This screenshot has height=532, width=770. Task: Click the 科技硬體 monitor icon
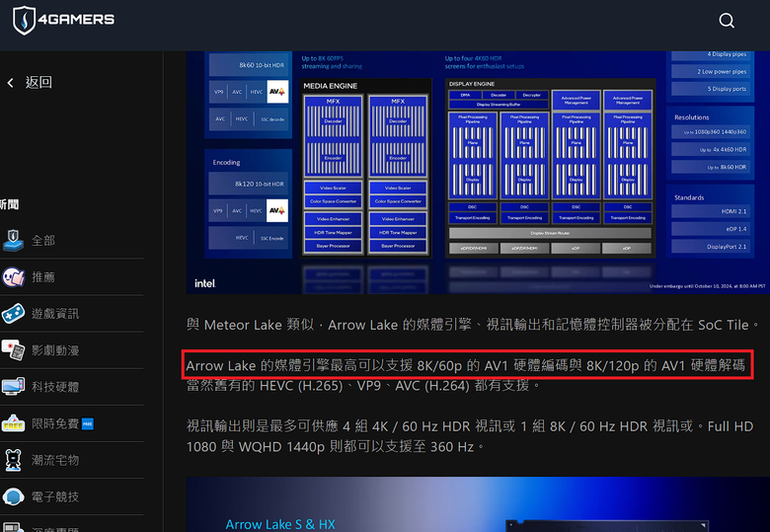click(x=13, y=387)
